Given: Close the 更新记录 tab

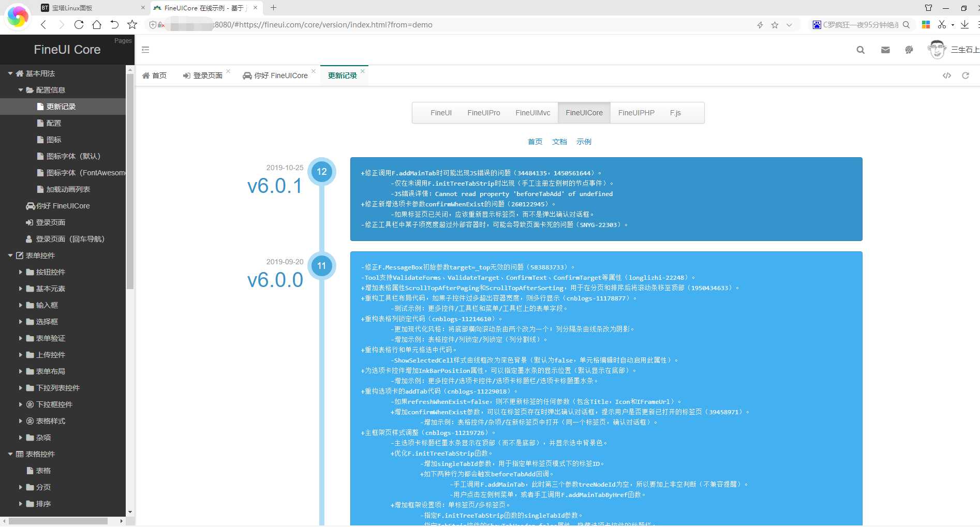Looking at the screenshot, I should (x=363, y=71).
